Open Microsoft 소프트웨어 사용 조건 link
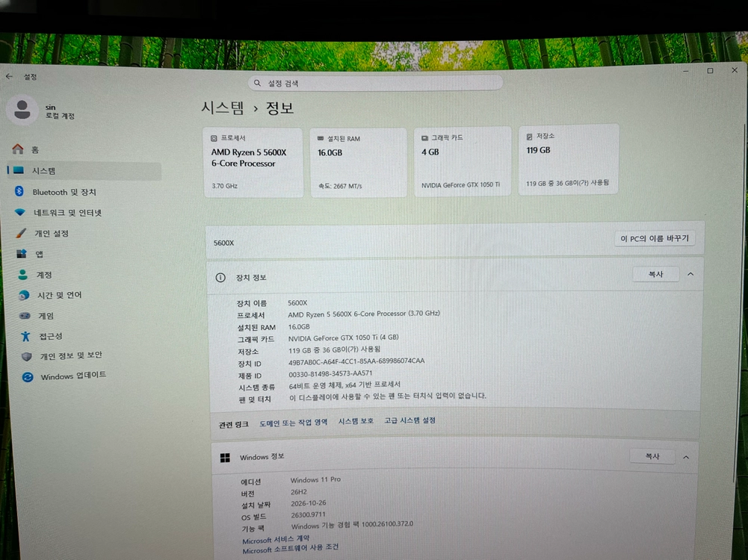The height and width of the screenshot is (560, 748). pos(290,549)
